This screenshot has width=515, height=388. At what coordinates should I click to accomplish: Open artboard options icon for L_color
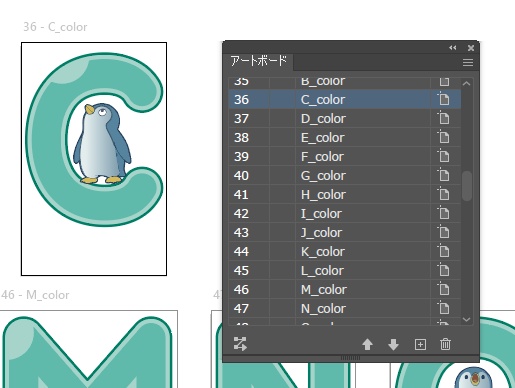(x=444, y=270)
